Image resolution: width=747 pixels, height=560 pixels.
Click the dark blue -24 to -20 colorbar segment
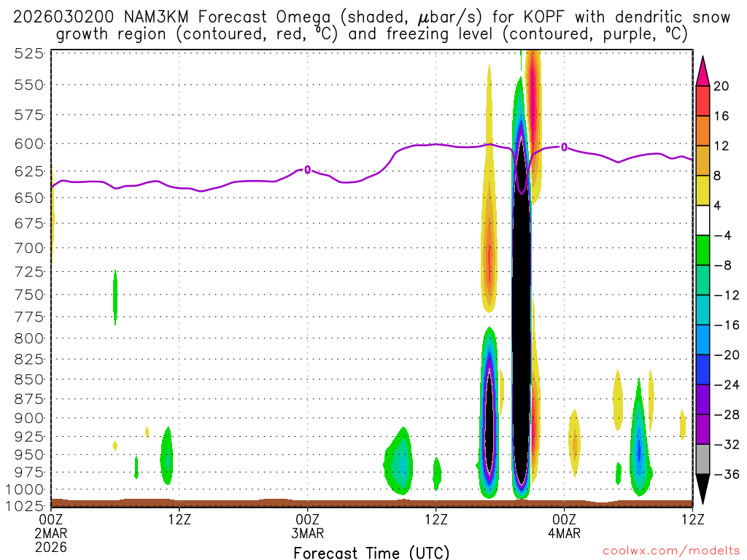coord(703,370)
